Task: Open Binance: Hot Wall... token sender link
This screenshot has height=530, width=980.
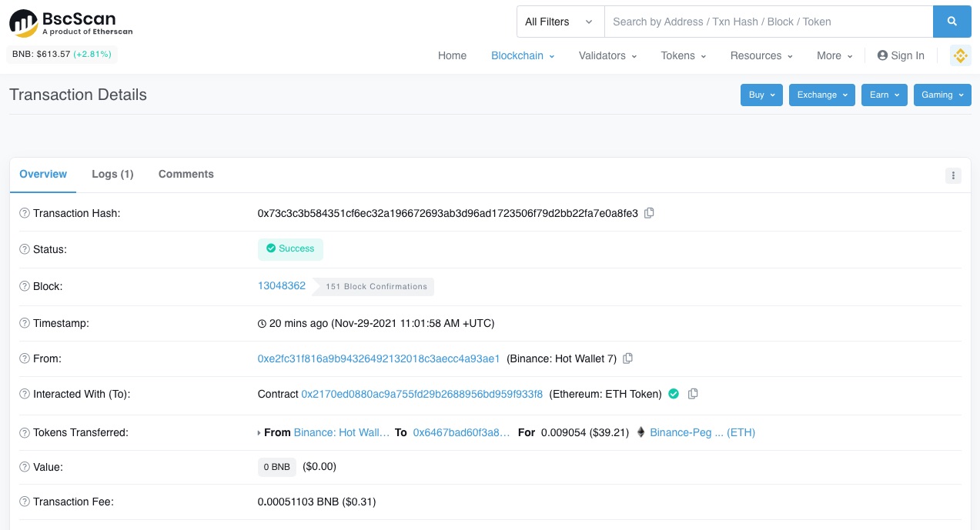Action: (342, 432)
